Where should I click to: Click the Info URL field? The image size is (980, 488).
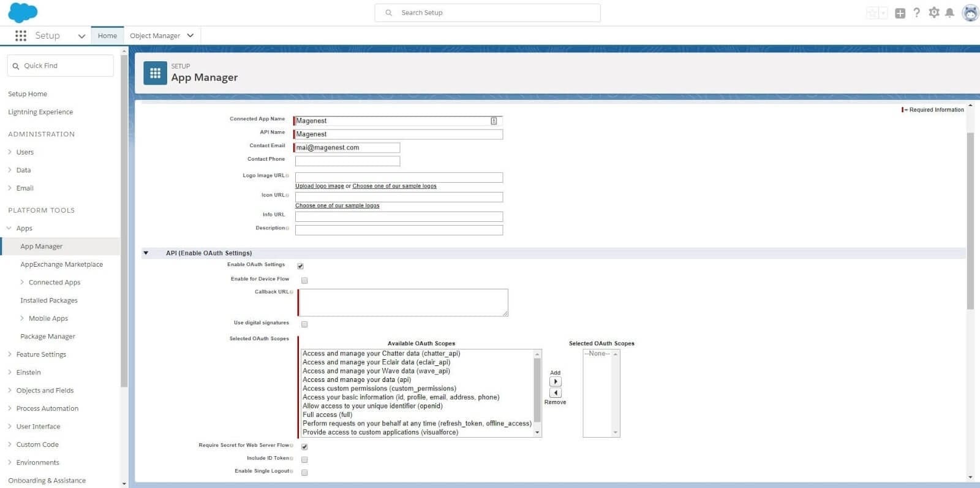click(399, 216)
